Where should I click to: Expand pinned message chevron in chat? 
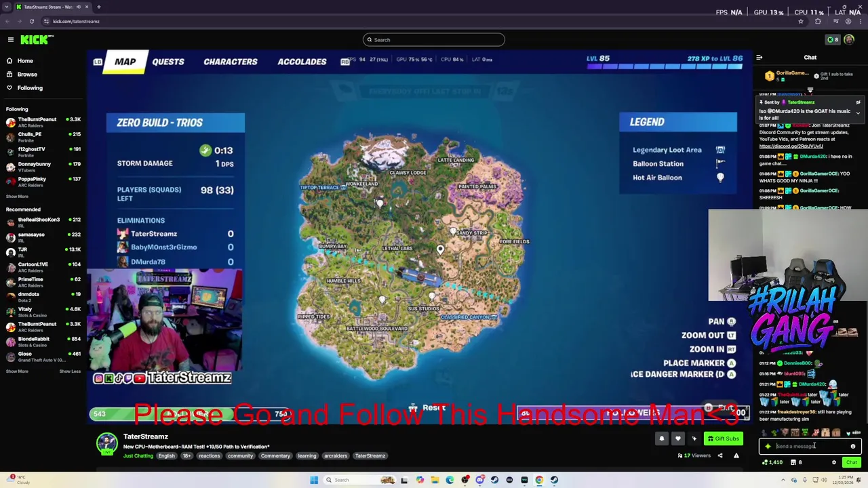tap(858, 113)
